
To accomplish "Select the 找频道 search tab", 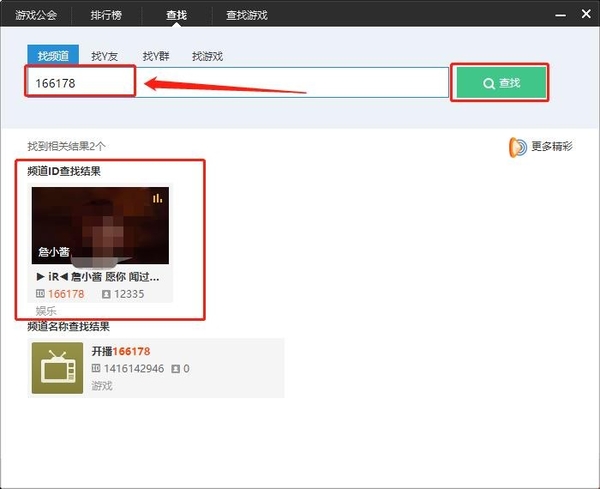I will coord(53,55).
